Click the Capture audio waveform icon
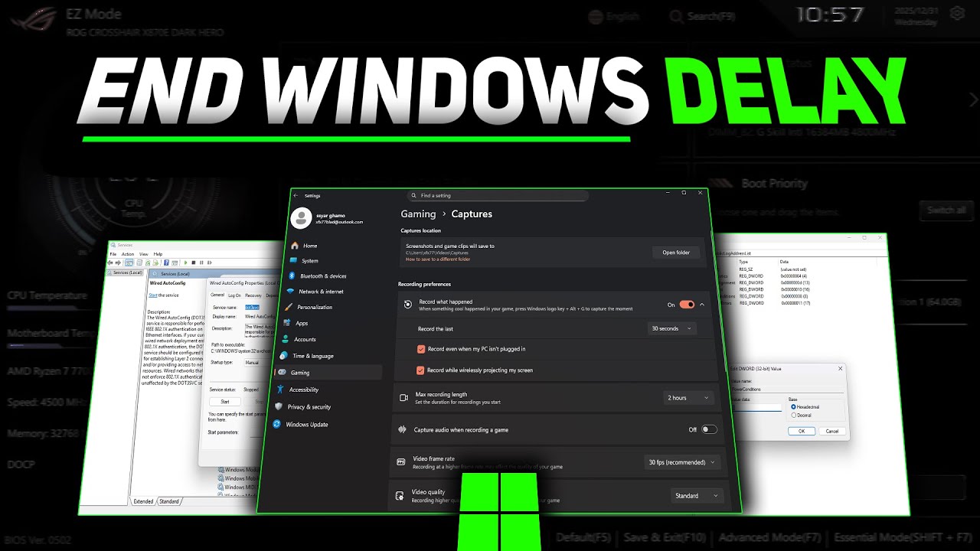 (402, 430)
